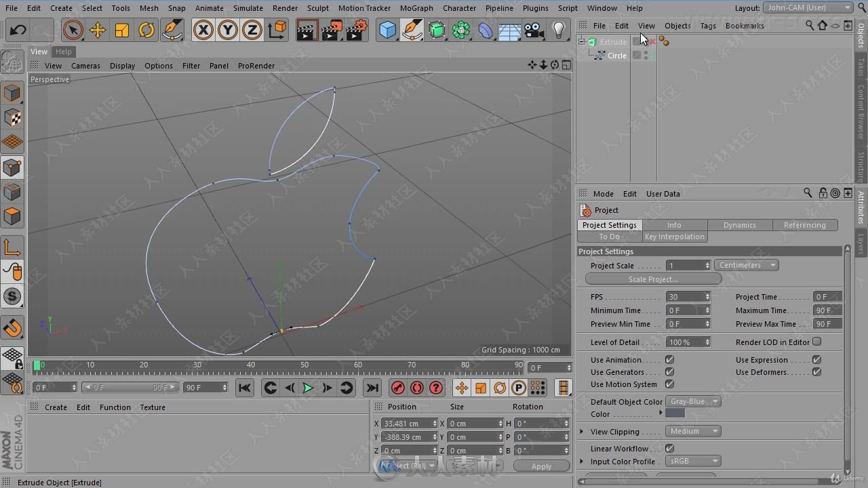Open the MoGraph menu
The image size is (868, 488).
click(x=416, y=8)
